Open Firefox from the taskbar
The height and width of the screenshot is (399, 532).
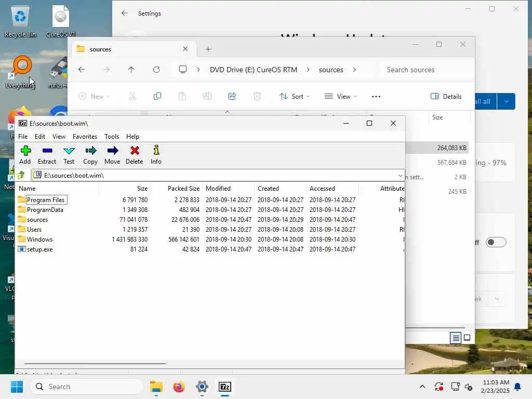179,387
